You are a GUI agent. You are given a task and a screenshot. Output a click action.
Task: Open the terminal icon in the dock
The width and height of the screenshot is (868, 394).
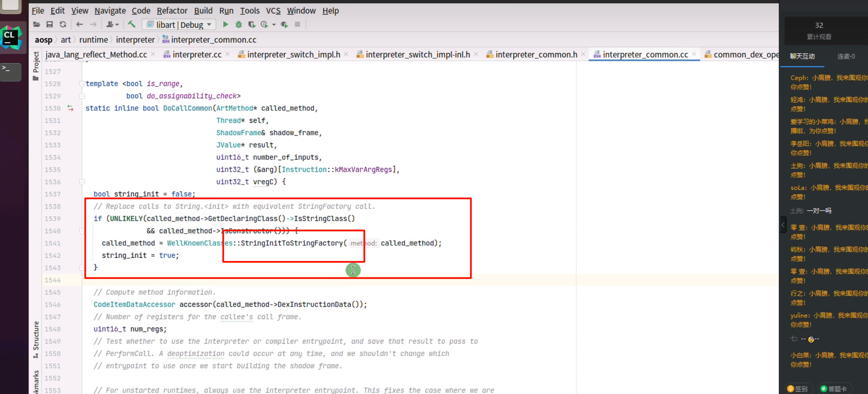coord(11,70)
